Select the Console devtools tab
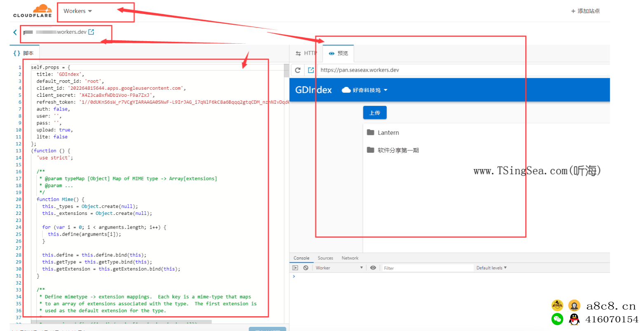The height and width of the screenshot is (331, 644). tap(301, 258)
